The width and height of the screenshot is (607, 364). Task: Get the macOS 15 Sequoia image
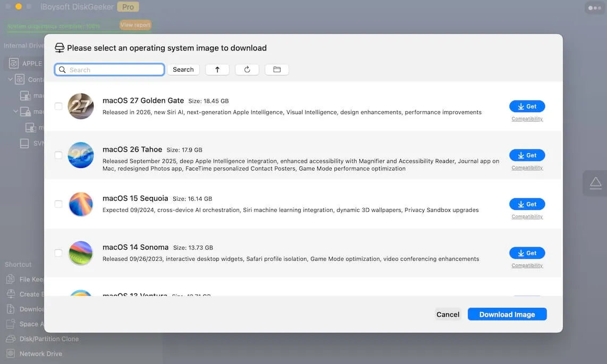point(527,204)
